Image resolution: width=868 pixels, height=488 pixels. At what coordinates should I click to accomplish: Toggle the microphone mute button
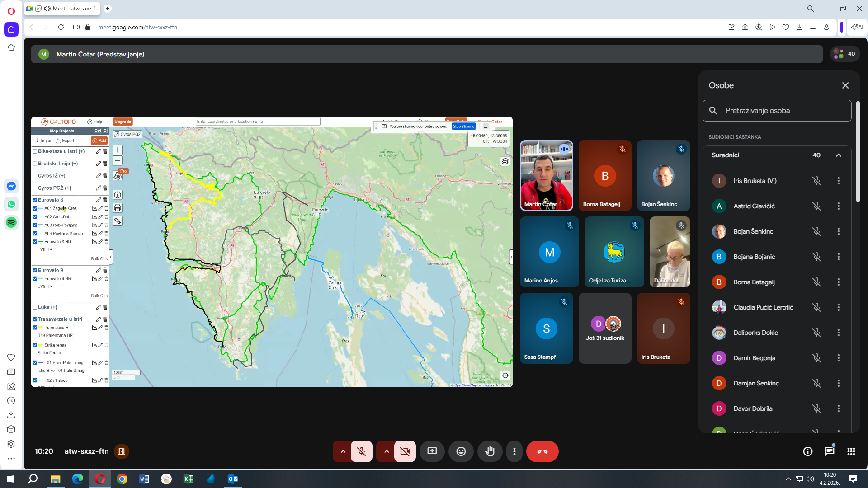pos(361,451)
